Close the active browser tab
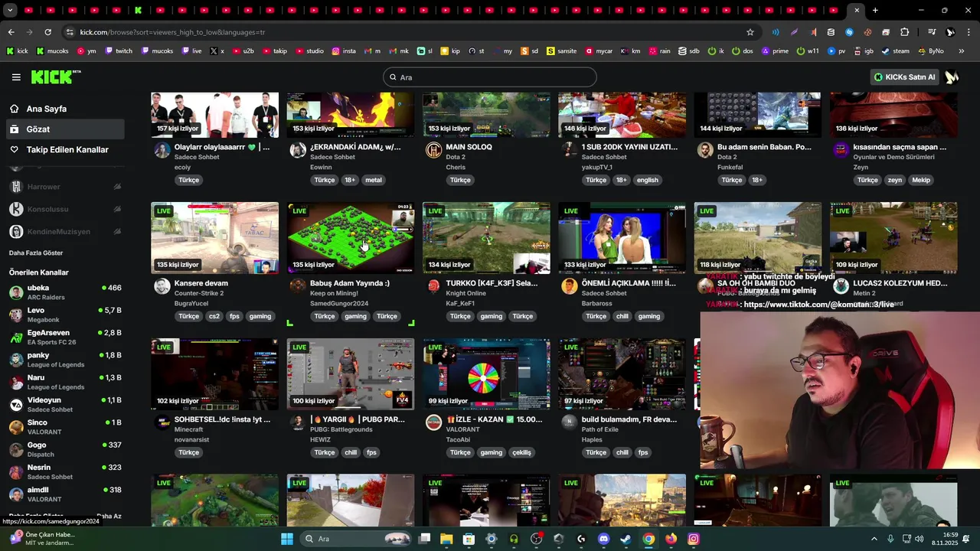The width and height of the screenshot is (980, 551). click(x=857, y=10)
